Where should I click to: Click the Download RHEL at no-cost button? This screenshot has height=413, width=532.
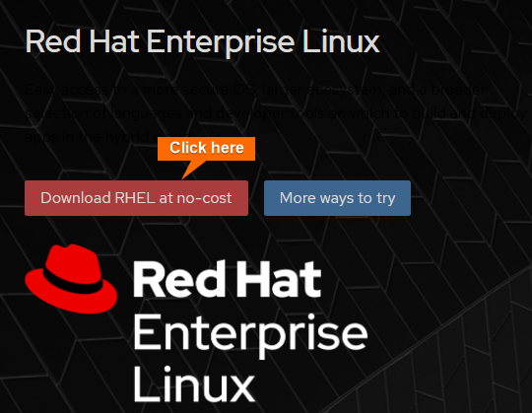(x=136, y=198)
